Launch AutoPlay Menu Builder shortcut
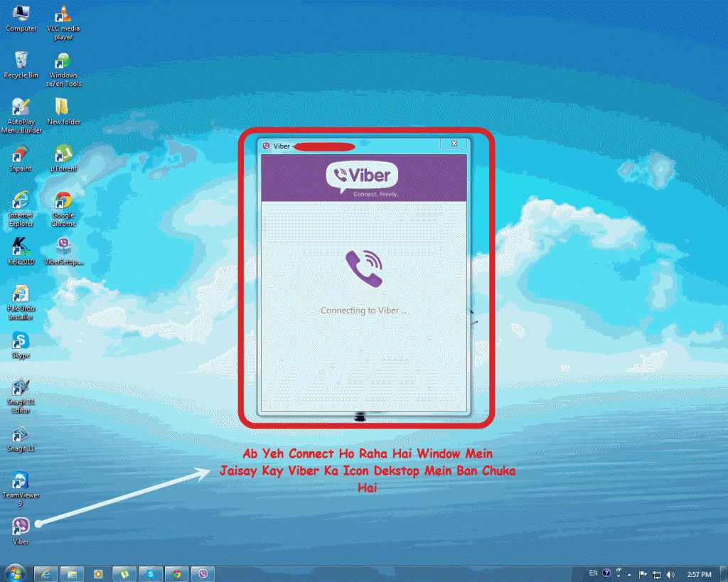The width and height of the screenshot is (728, 582). [21, 116]
